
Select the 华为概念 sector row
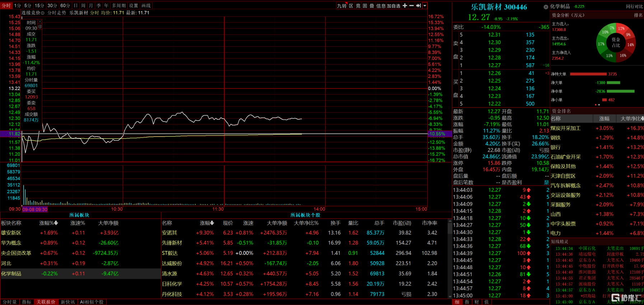point(80,243)
